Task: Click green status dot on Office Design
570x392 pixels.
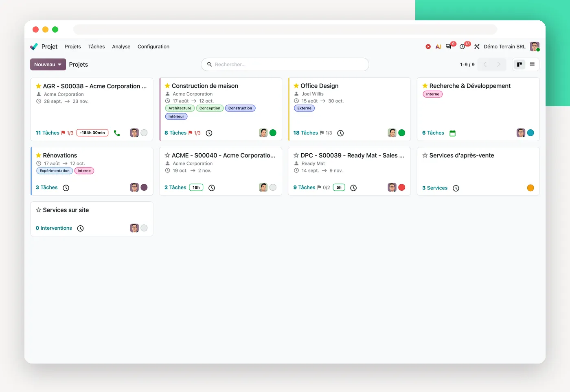Action: pyautogui.click(x=402, y=133)
